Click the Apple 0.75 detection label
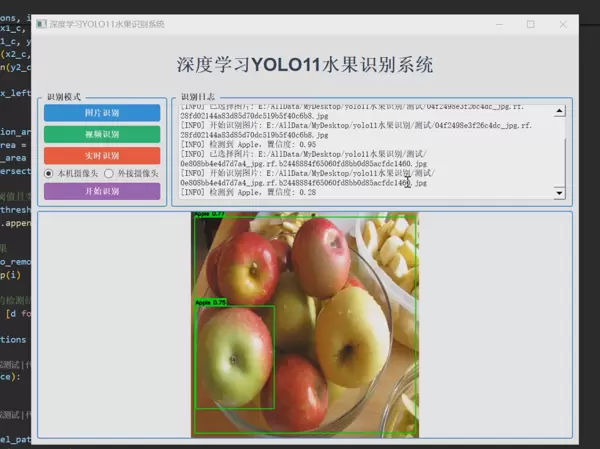 point(211,302)
